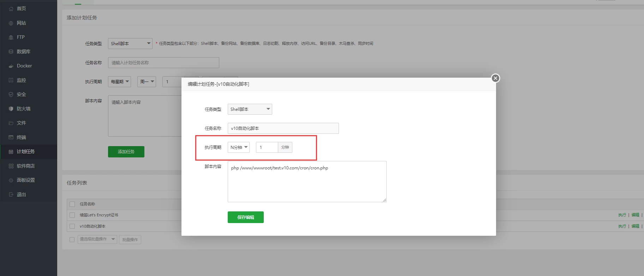This screenshot has width=644, height=276.
Task: Open the Shell脚本 task type dropdown in dialog
Action: coord(250,109)
